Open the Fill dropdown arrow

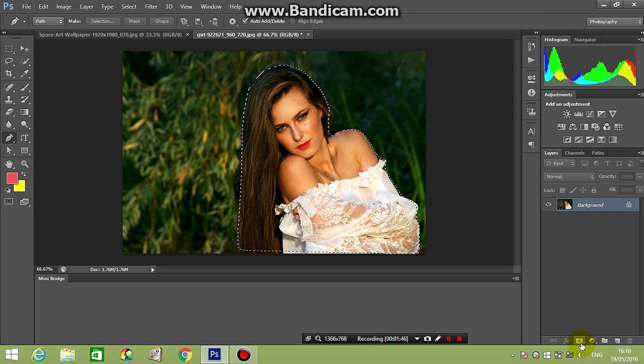click(639, 190)
